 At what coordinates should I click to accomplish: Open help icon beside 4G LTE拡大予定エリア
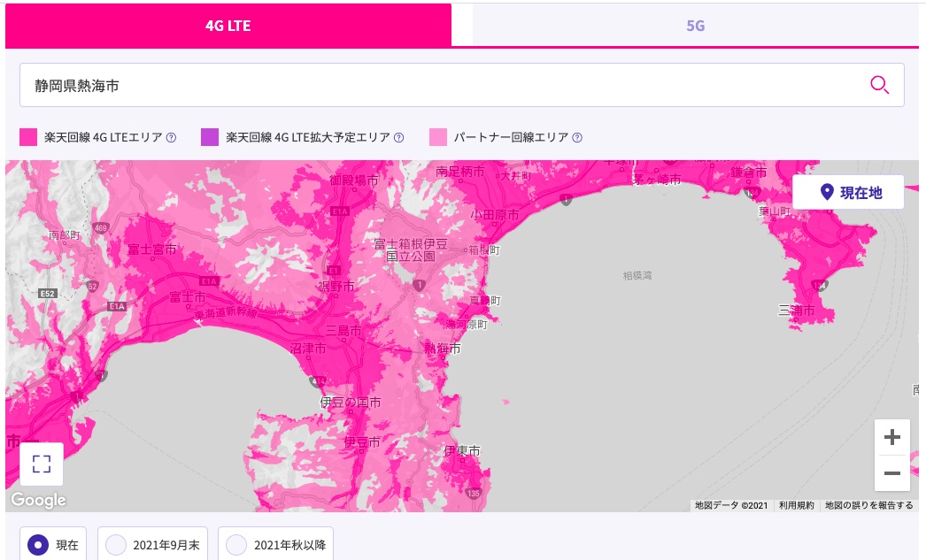(399, 137)
